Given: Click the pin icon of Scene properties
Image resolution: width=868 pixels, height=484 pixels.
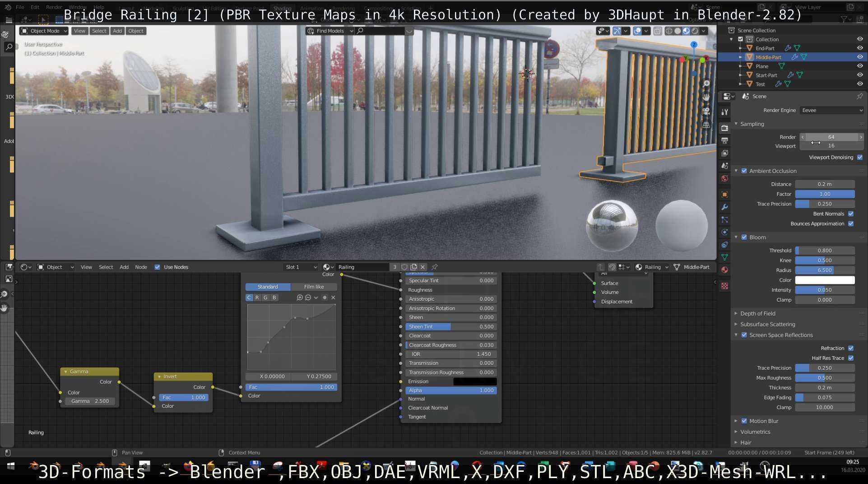Looking at the screenshot, I should click(x=859, y=96).
